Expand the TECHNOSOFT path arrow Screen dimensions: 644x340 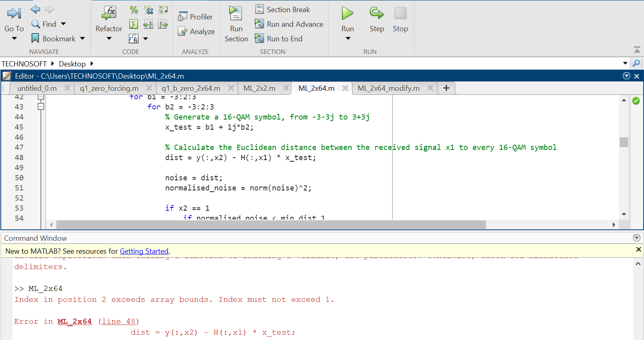[53, 64]
